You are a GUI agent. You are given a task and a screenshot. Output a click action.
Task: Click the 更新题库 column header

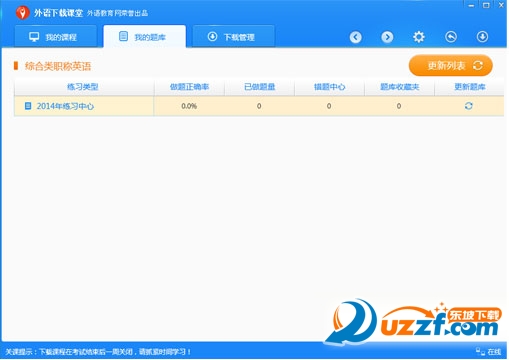(470, 87)
